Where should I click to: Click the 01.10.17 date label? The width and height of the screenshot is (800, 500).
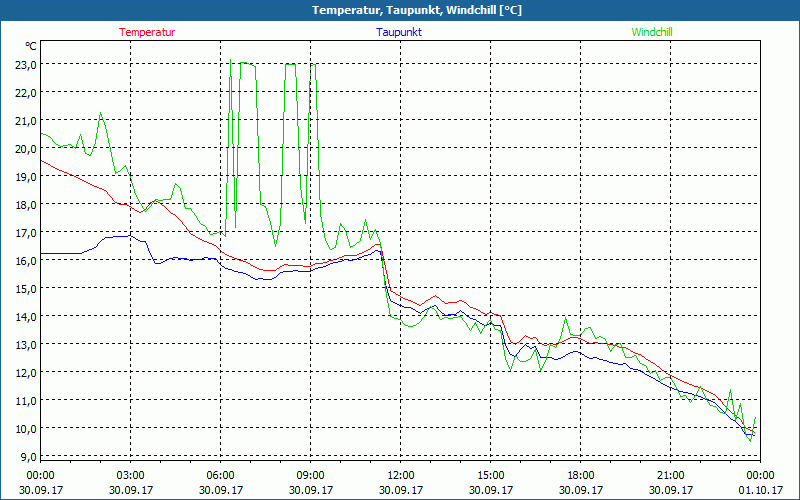pos(760,490)
